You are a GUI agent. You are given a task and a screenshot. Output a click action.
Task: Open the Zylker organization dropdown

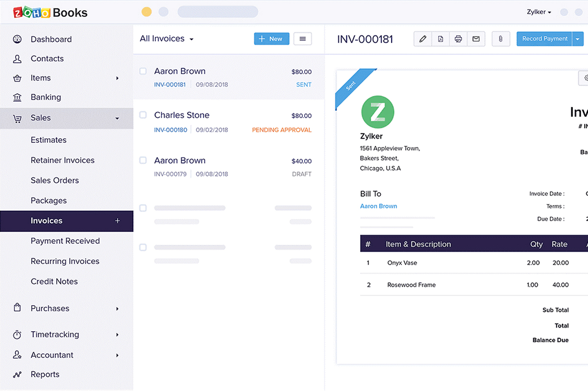(539, 12)
